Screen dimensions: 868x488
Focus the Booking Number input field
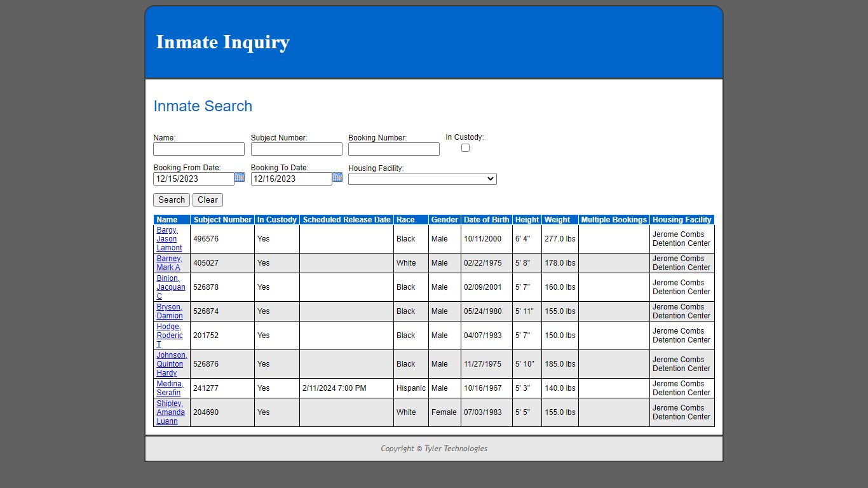394,149
